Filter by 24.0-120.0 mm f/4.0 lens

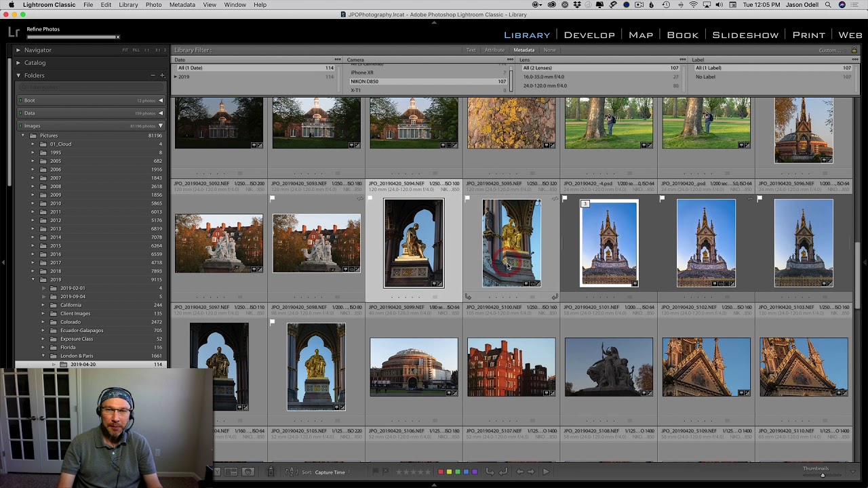600,85
